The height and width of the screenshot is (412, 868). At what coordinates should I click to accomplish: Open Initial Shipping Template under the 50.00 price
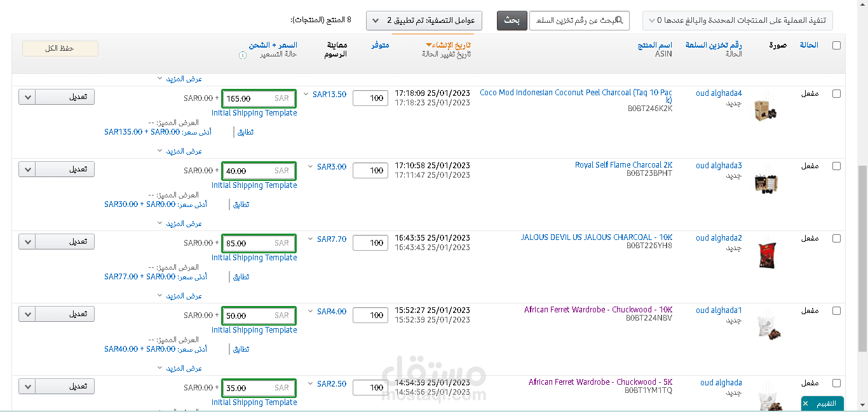[254, 330]
